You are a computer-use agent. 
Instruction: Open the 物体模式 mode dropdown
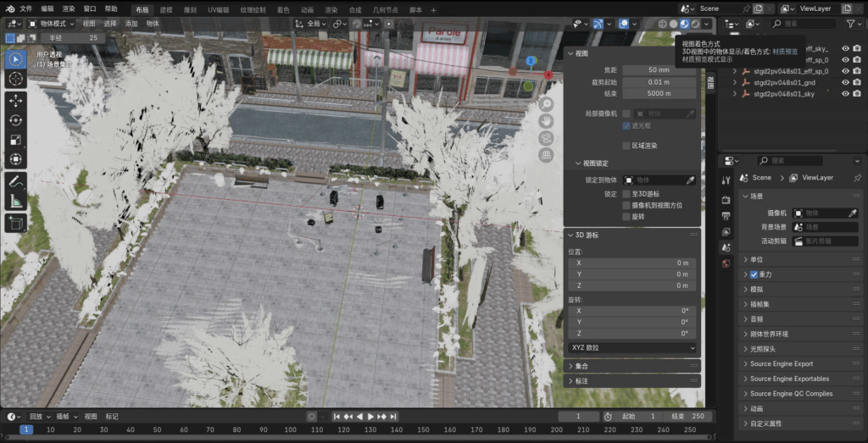click(x=52, y=24)
